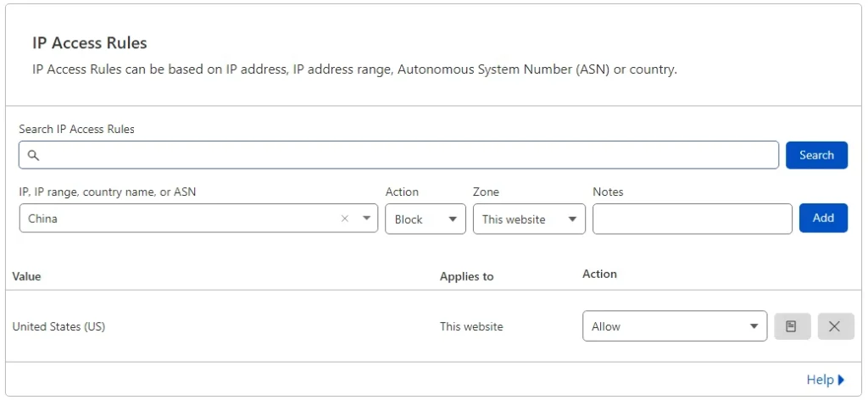Clear the China entry with the x icon

pos(344,219)
